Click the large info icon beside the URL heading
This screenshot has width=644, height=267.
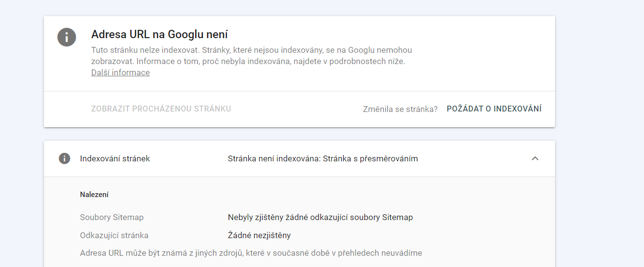click(x=67, y=37)
